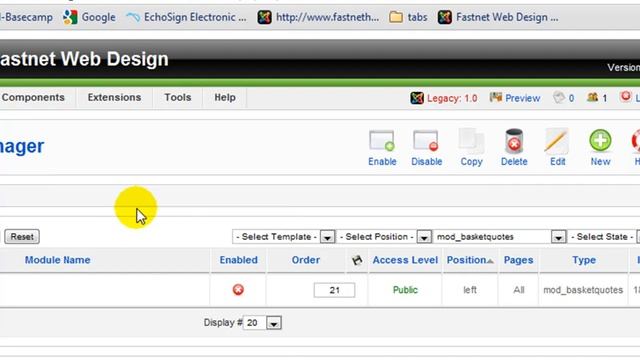Toggle the red disabled status icon
The image size is (640, 360).
coord(238,290)
